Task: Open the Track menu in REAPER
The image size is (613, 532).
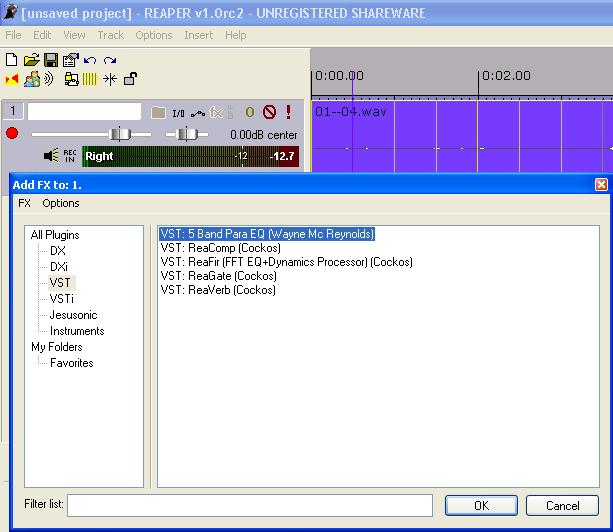Action: (111, 35)
